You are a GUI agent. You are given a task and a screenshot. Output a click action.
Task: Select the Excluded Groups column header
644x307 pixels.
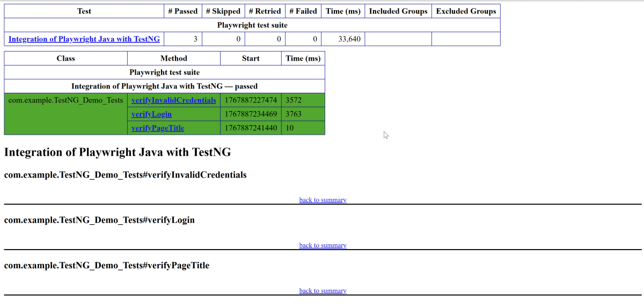click(466, 11)
